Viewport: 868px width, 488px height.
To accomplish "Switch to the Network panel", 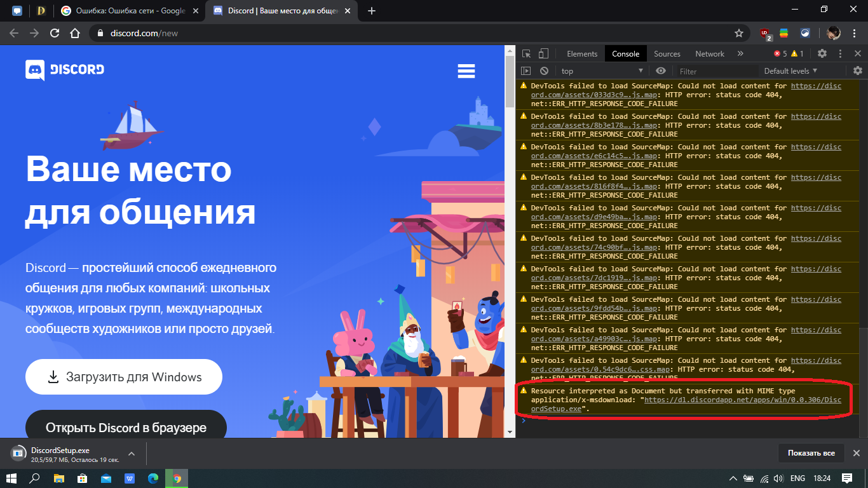I will pos(710,54).
